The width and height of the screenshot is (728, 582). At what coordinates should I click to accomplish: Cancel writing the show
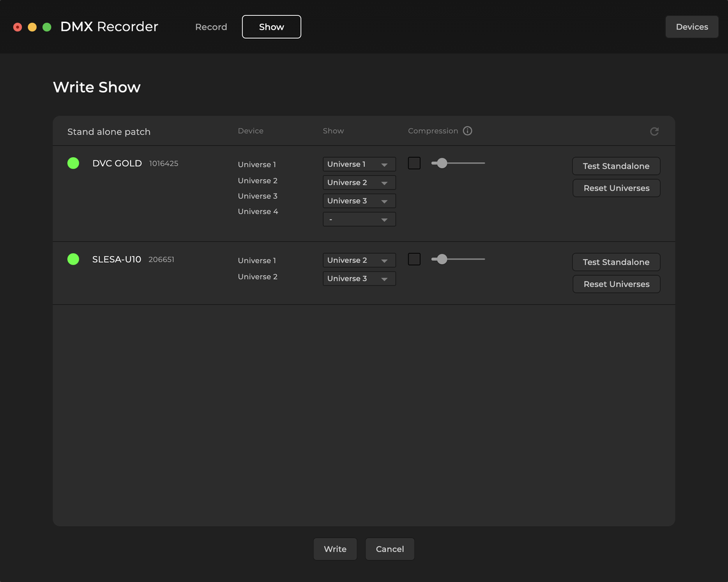tap(389, 549)
